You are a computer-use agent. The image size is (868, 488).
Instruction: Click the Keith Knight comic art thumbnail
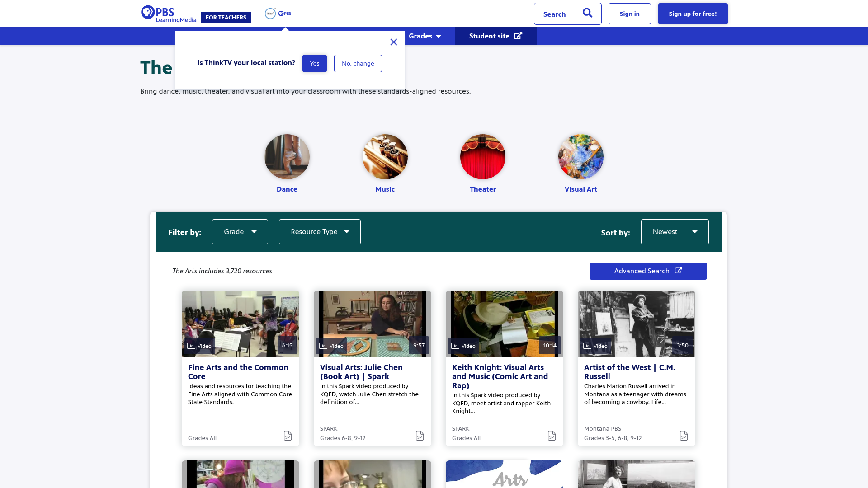505,324
